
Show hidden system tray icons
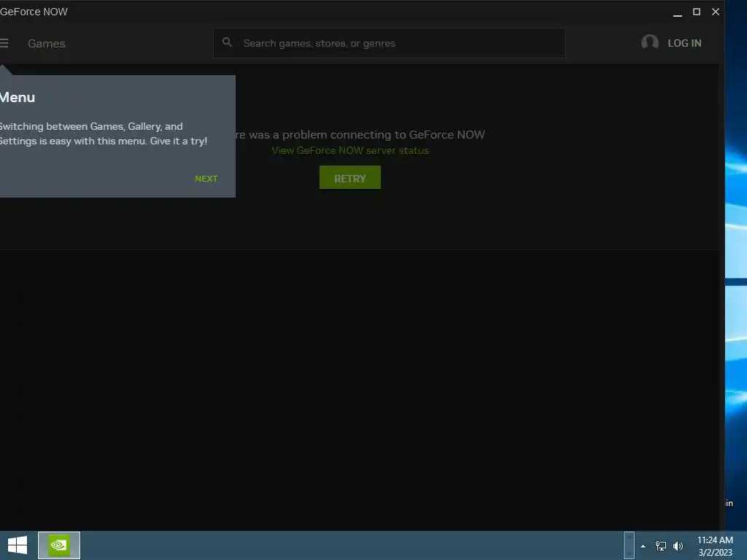643,546
